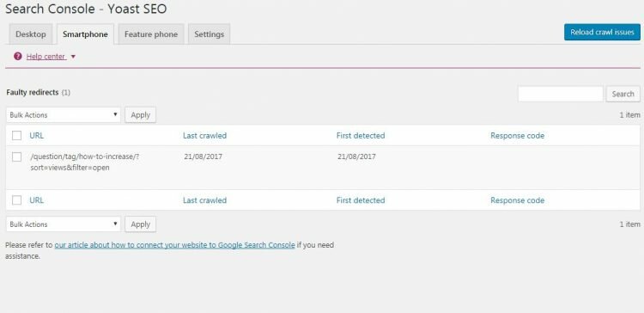Viewport: 644px width, 313px height.
Task: Click the Faulty redirects (1) filter label
Action: tap(38, 93)
